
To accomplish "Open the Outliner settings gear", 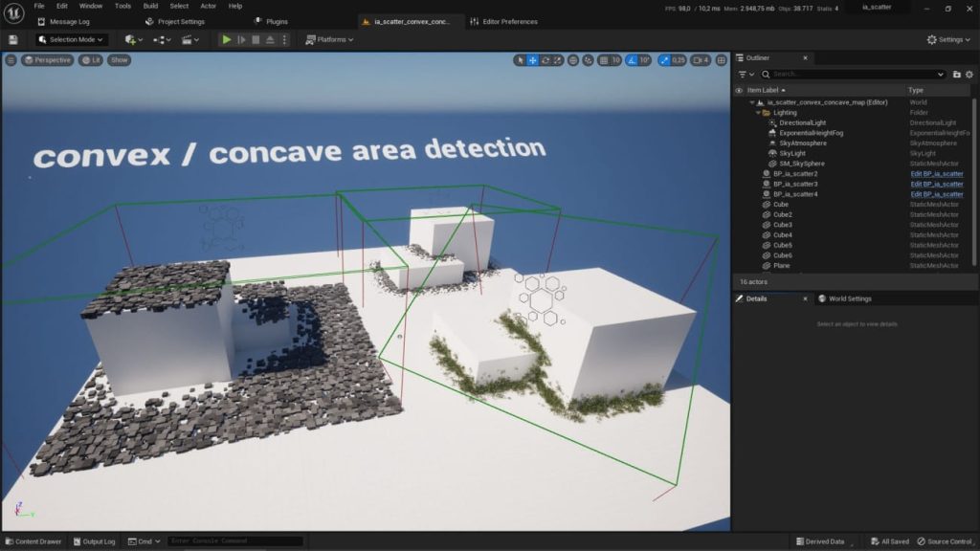I will pyautogui.click(x=969, y=74).
